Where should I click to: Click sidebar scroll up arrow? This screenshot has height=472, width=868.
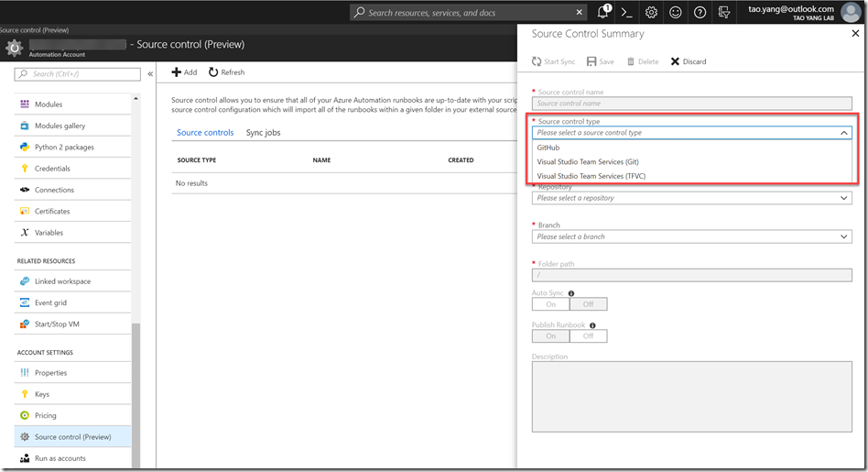136,99
